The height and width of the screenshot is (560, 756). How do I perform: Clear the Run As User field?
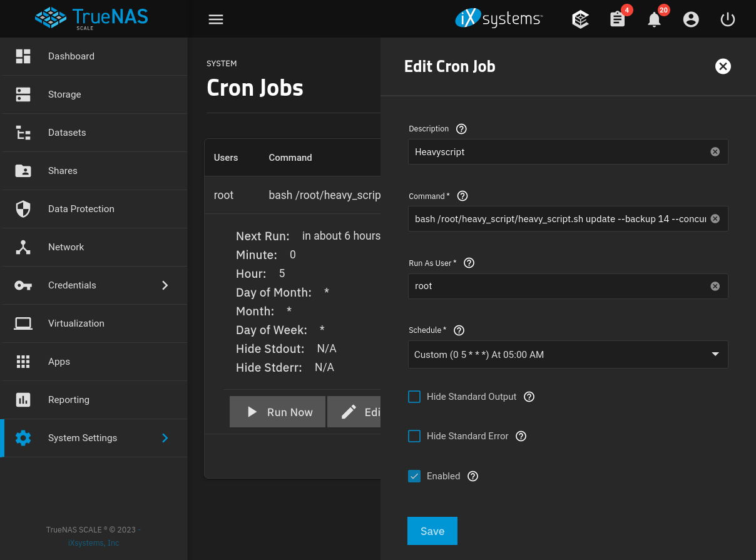[x=715, y=286]
